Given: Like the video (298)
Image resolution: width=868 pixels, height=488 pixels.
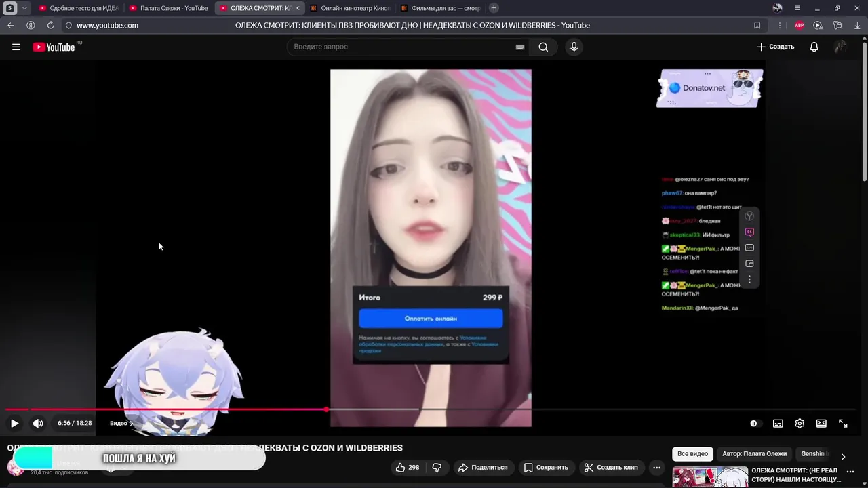Looking at the screenshot, I should coord(408,467).
